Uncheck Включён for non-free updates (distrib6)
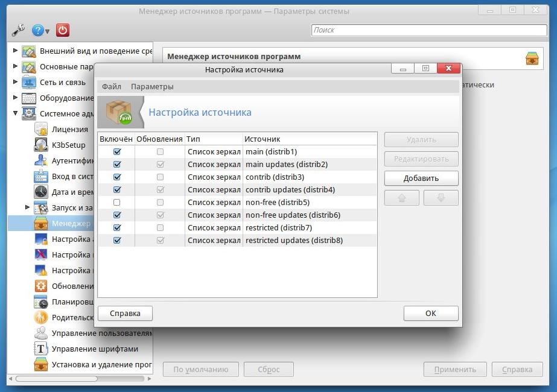 coord(117,215)
